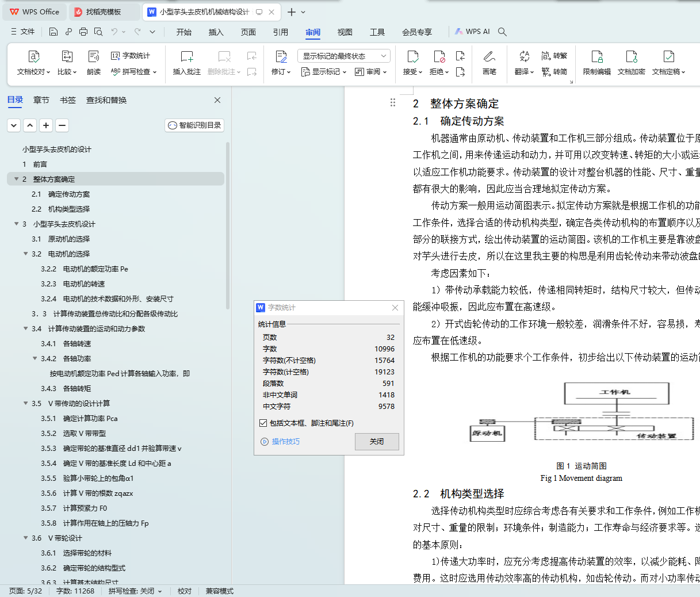
Task: Click the 智能识别目录 button
Action: 194,125
